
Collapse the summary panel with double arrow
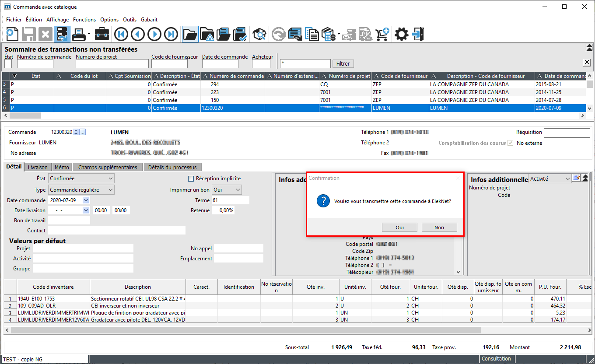(x=589, y=48)
